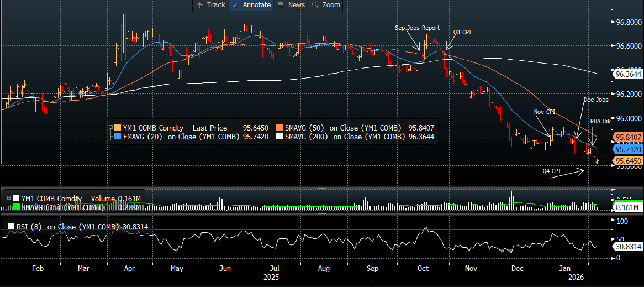Select the Annotate pencil tool
This screenshot has width=644, height=287.
251,5
